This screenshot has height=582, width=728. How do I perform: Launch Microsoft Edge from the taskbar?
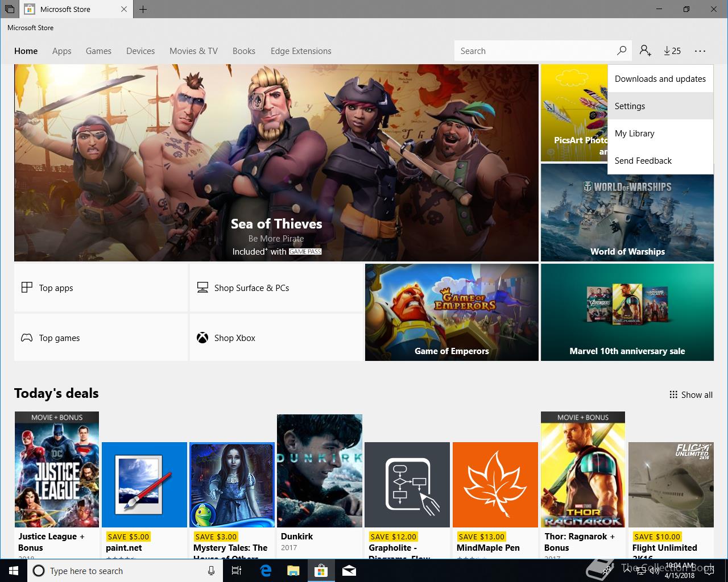[x=266, y=571]
